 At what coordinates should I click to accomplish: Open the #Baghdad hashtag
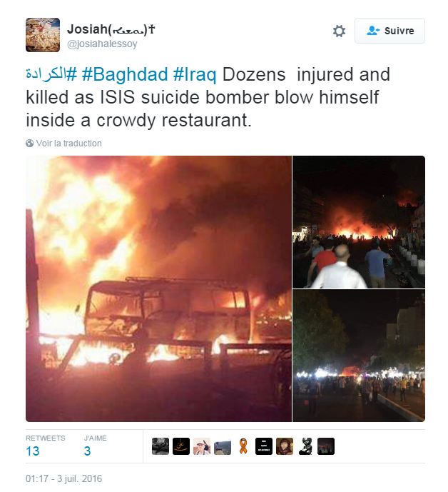[x=124, y=75]
